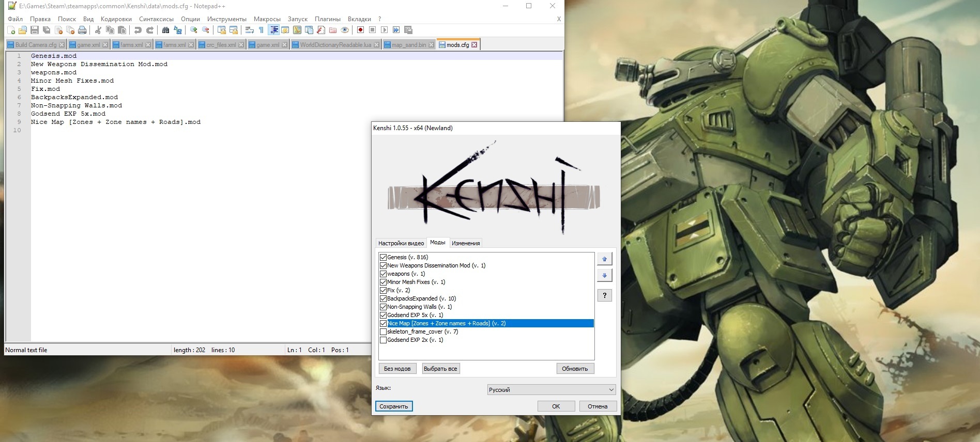Move selected mod up in Kenshi launcher
This screenshot has width=980, height=442.
(604, 259)
